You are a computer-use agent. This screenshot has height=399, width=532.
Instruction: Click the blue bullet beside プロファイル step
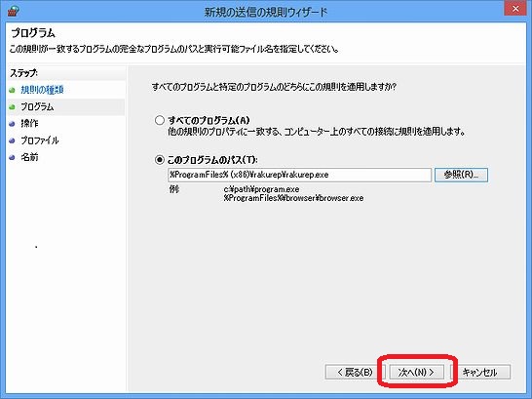[13, 140]
